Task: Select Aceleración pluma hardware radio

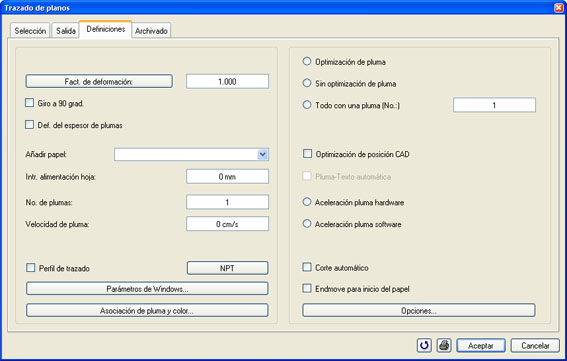Action: (x=307, y=202)
